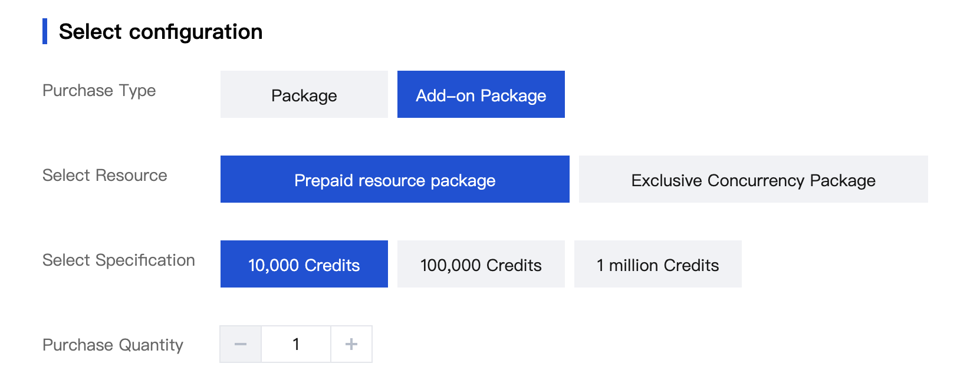Click the minus icon to decrease quantity

click(241, 344)
